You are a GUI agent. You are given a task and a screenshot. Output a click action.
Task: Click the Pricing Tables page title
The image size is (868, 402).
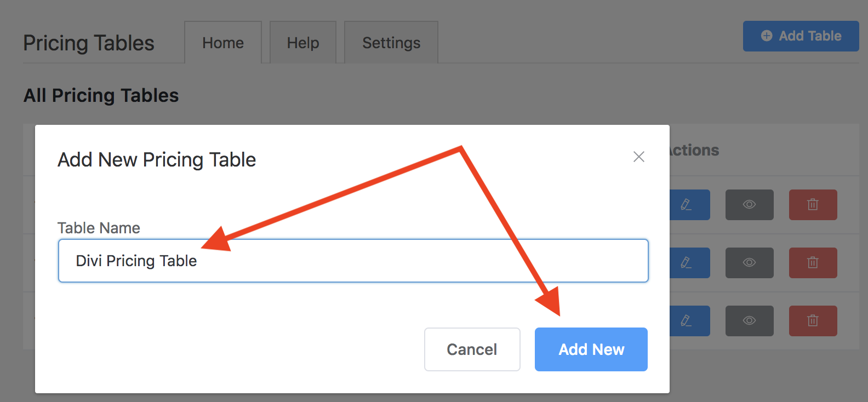pyautogui.click(x=89, y=43)
